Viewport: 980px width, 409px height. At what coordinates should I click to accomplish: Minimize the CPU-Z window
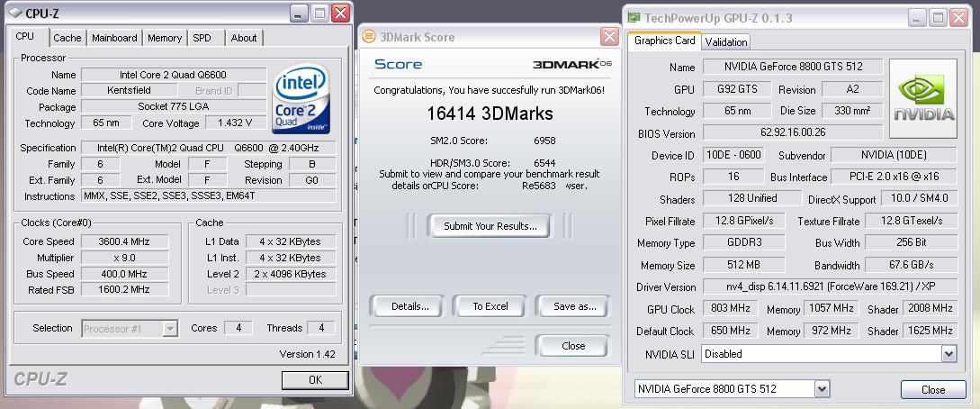[x=300, y=14]
